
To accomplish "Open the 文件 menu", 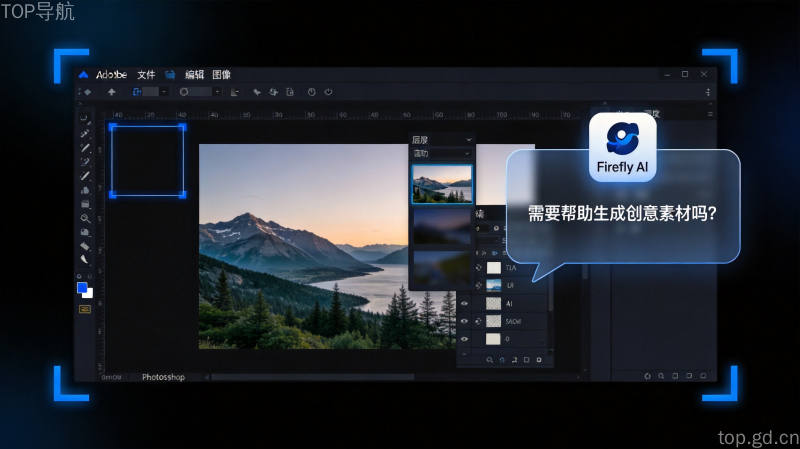I will (146, 75).
